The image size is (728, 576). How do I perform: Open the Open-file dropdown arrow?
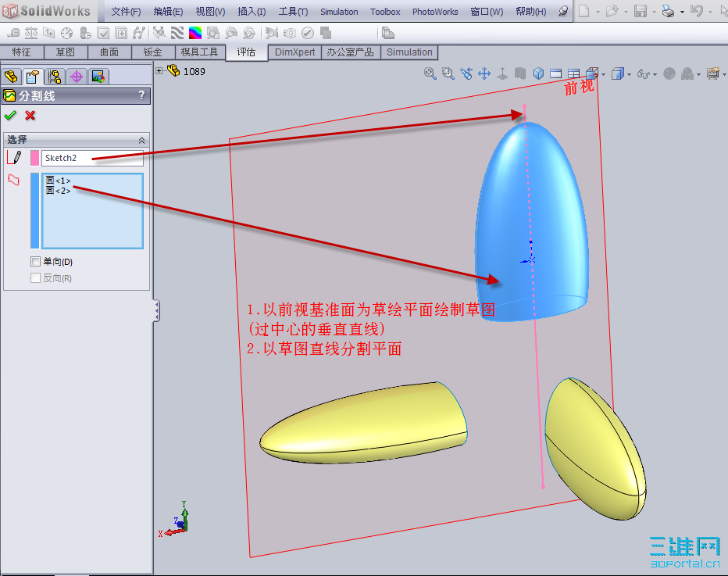pyautogui.click(x=626, y=12)
